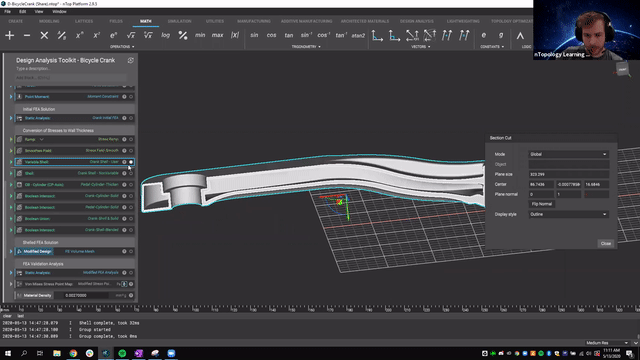Click the notebook refresh icon beside the title
This screenshot has height=360, width=640.
(x=131, y=60)
